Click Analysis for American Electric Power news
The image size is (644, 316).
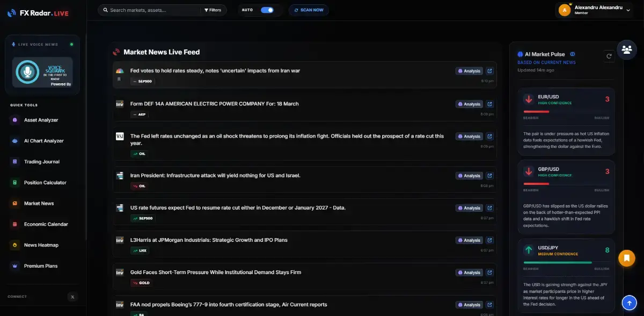[x=469, y=104]
